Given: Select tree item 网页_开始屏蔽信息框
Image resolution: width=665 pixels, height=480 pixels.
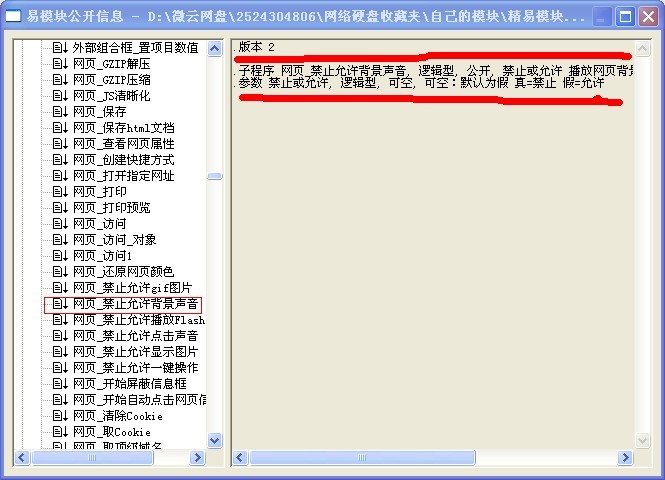Looking at the screenshot, I should [x=129, y=384].
